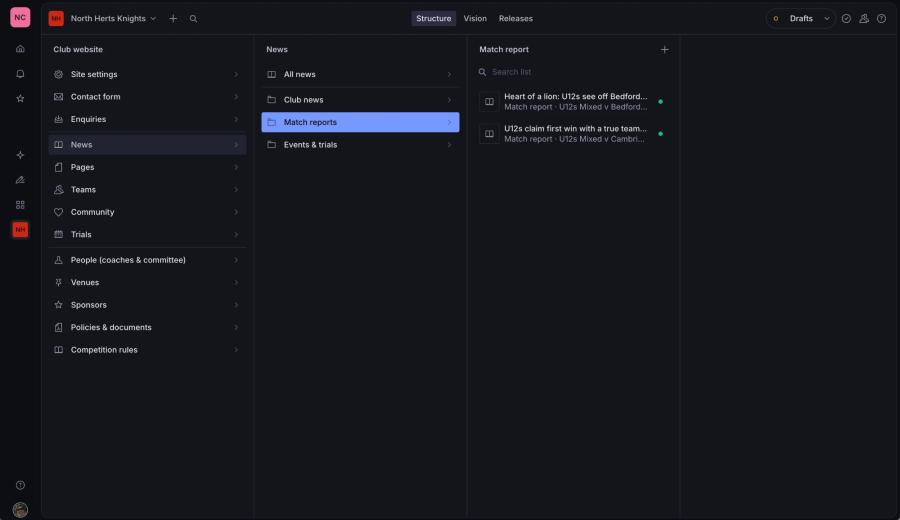Expand chevron on Site settings row
The image size is (900, 520).
tap(236, 74)
